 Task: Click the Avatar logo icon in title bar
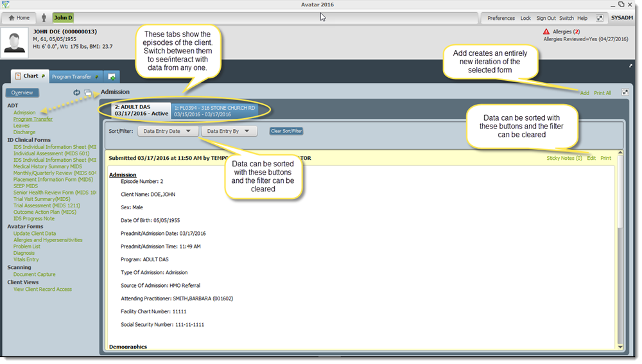click(x=5, y=4)
